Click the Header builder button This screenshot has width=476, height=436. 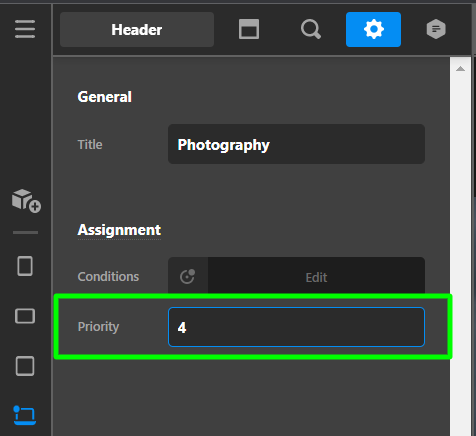pos(137,30)
